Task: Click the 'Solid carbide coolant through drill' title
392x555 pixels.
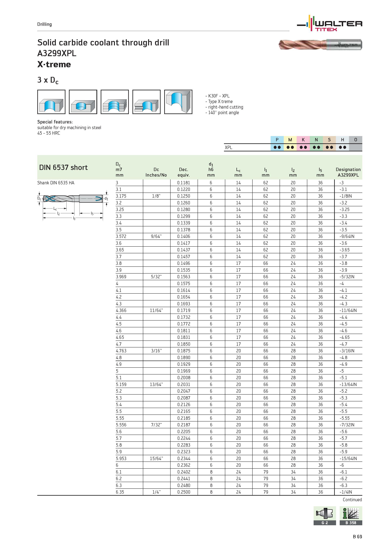Action: click(x=103, y=43)
